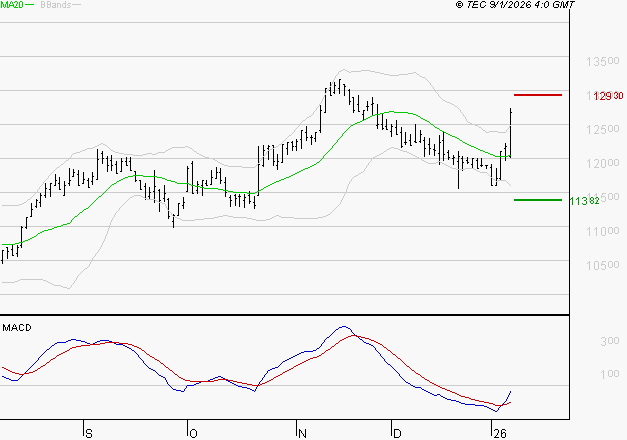Click the 100 MACD axis label
This screenshot has height=440, width=627.
(609, 374)
